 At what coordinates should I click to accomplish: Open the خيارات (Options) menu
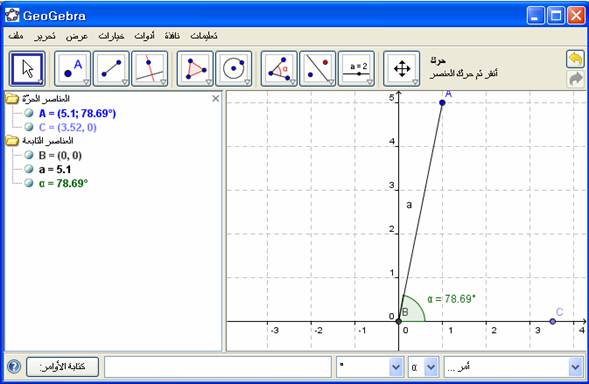[x=111, y=36]
